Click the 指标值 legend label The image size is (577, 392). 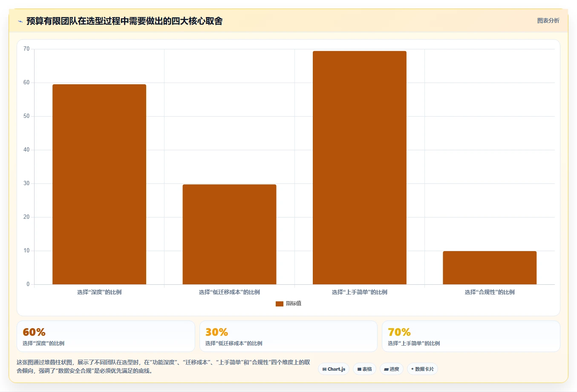pyautogui.click(x=294, y=303)
